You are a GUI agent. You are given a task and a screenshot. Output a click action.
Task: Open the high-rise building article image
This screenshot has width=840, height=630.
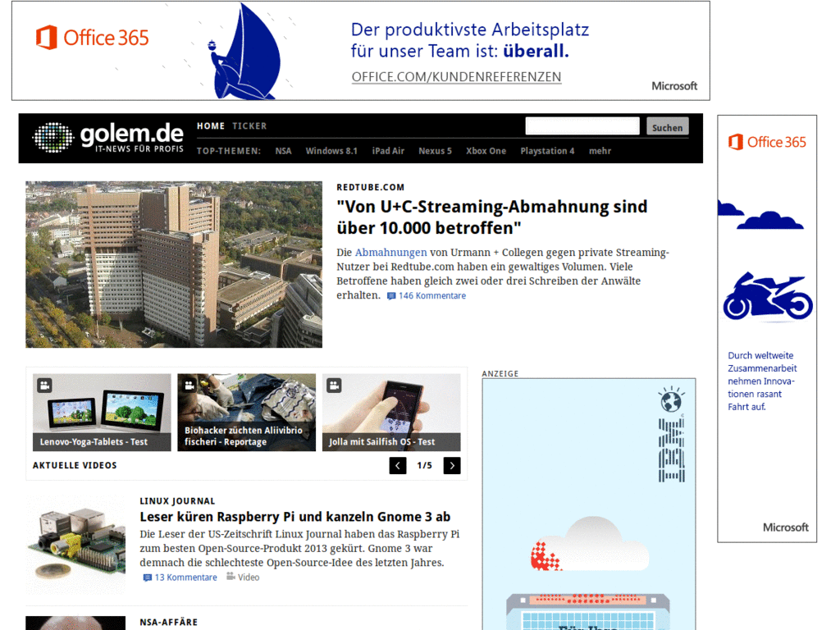[174, 265]
